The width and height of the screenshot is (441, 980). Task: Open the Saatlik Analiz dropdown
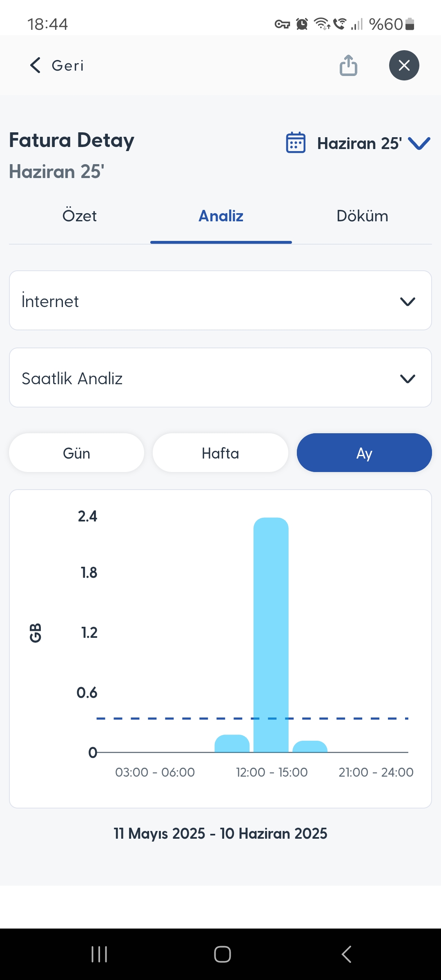[x=220, y=378]
